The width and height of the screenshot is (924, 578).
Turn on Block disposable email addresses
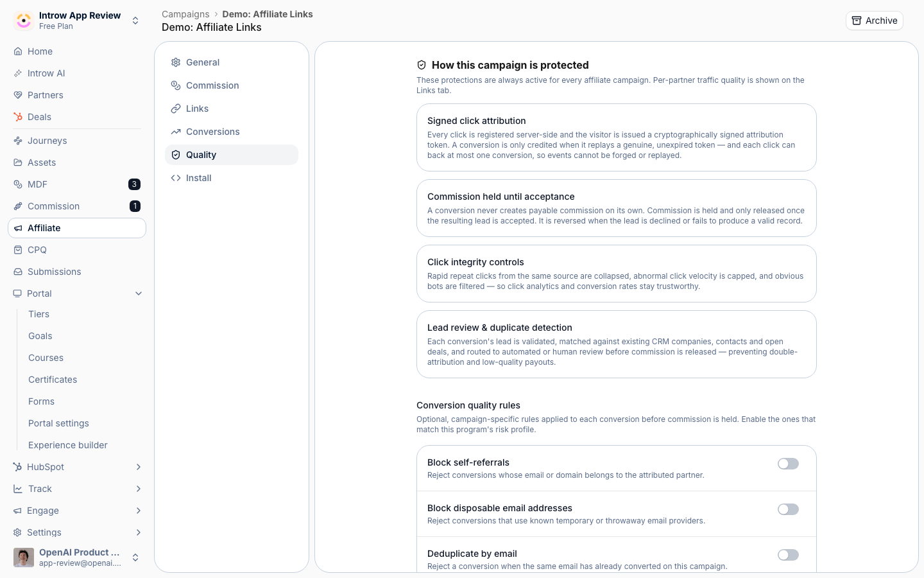[x=788, y=509]
